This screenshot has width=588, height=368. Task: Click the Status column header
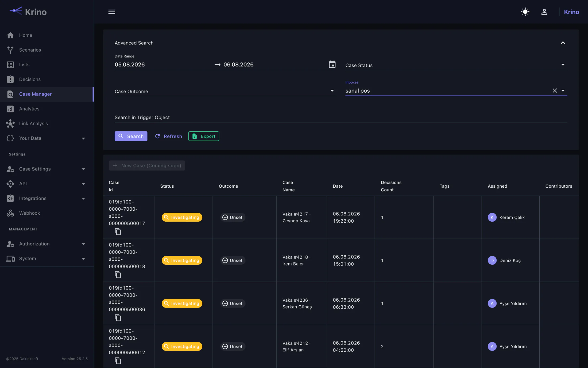pyautogui.click(x=167, y=186)
